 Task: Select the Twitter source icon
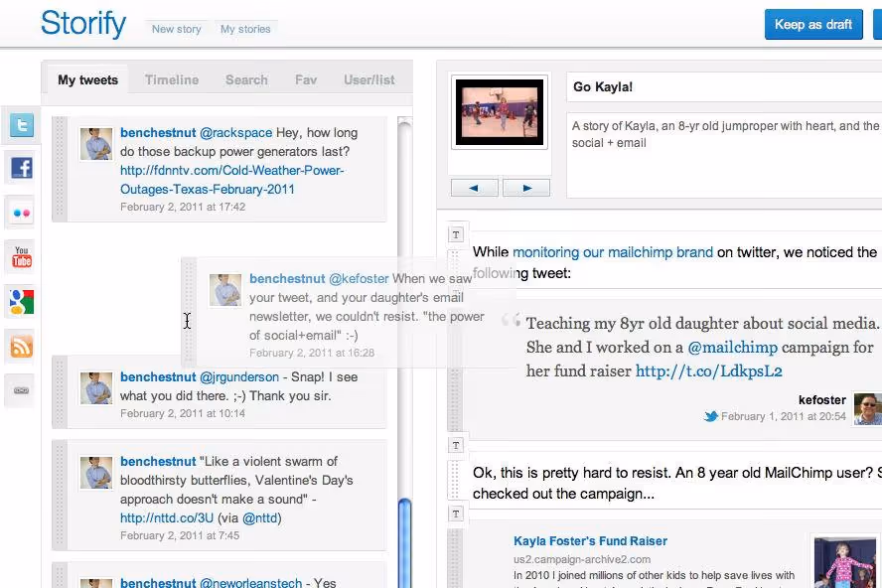point(22,125)
